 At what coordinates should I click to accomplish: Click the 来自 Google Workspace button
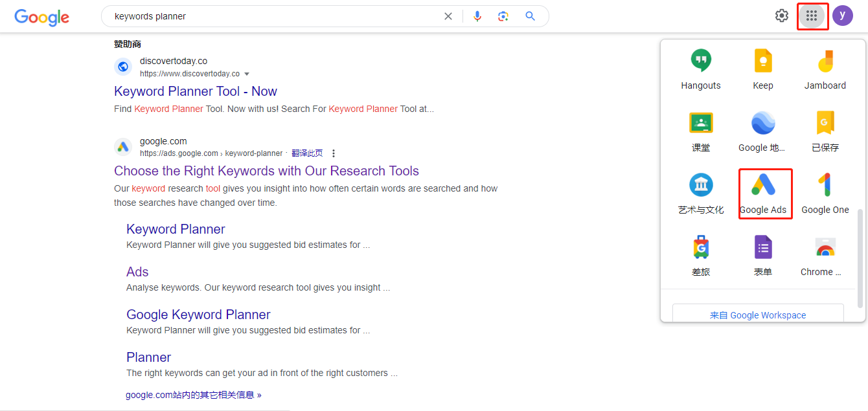[758, 315]
